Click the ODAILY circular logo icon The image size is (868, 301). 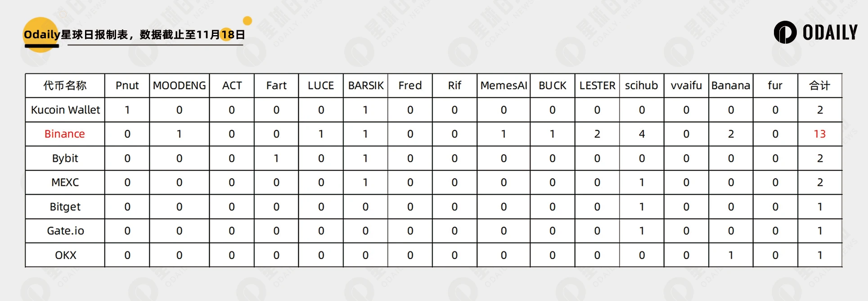click(785, 32)
